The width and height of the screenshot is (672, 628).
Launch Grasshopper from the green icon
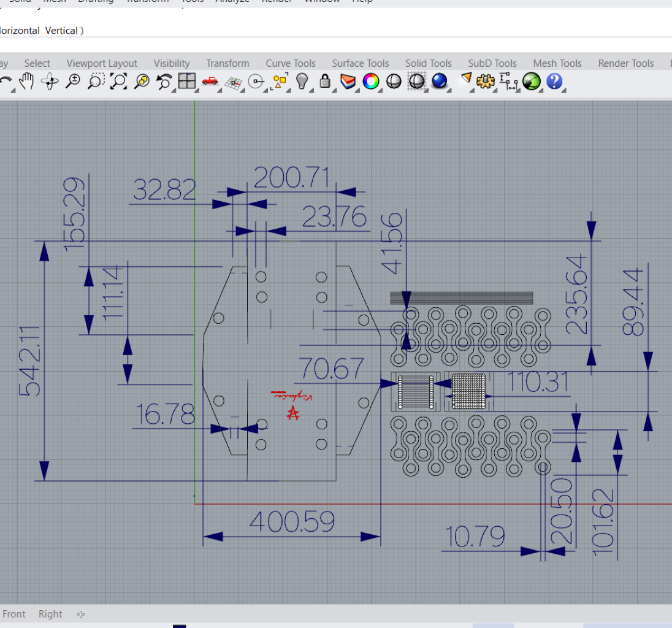click(x=532, y=81)
